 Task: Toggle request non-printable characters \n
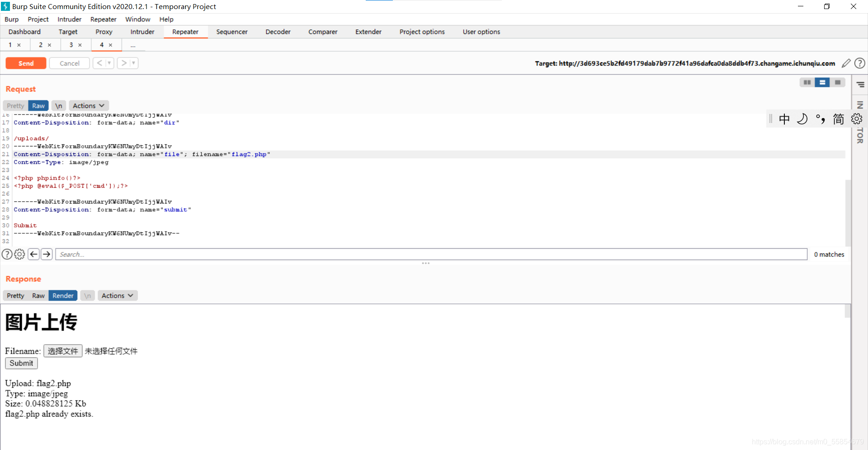point(59,106)
